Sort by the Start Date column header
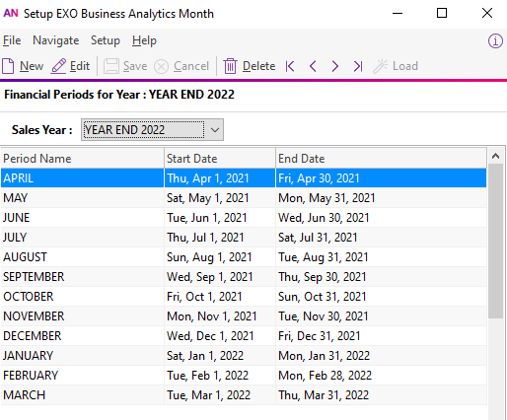Viewport: 507px width, 420px height. (220, 159)
